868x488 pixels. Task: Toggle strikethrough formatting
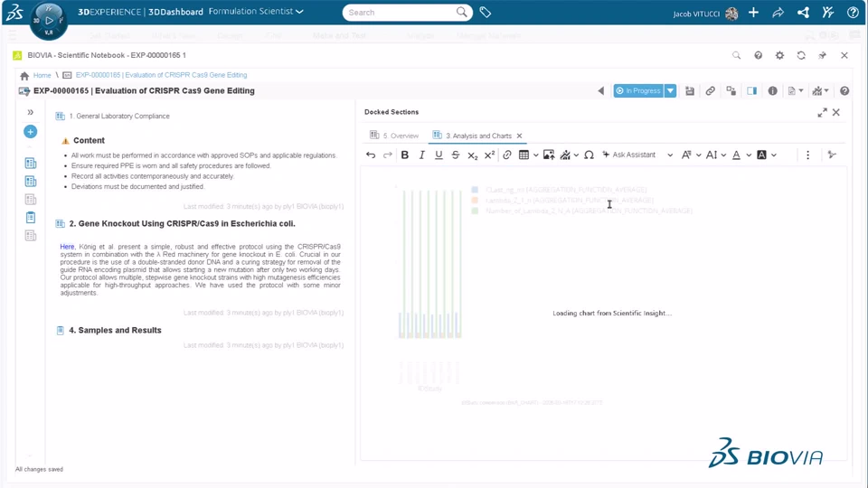pyautogui.click(x=456, y=155)
